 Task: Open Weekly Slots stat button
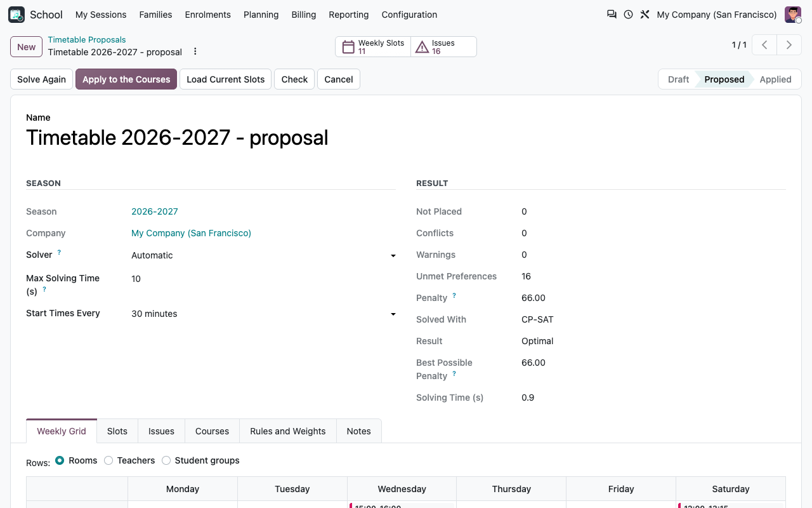click(373, 47)
